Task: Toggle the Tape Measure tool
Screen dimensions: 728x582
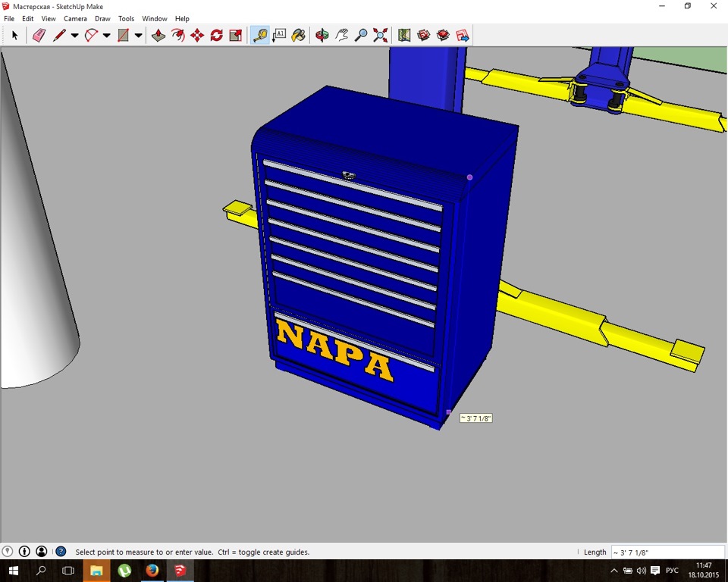Action: tap(260, 36)
